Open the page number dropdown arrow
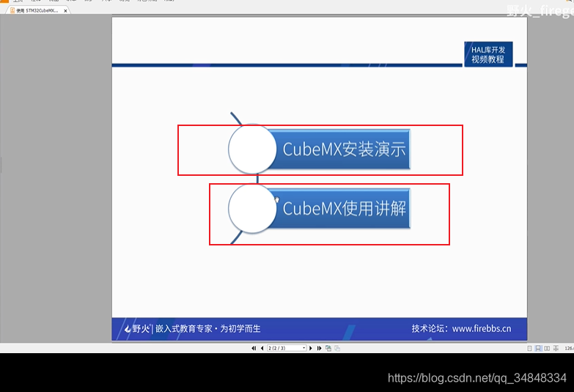574x392 pixels. pyautogui.click(x=304, y=348)
